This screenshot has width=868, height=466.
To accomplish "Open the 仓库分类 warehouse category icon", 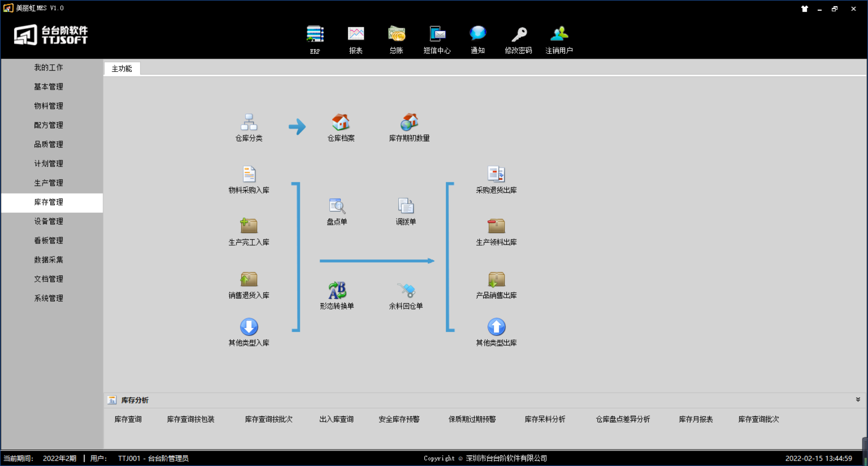I will click(249, 123).
